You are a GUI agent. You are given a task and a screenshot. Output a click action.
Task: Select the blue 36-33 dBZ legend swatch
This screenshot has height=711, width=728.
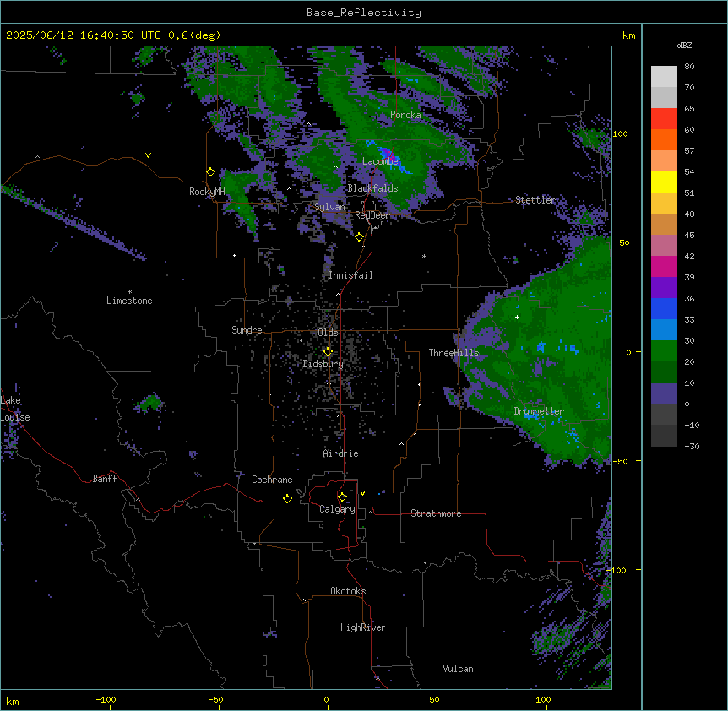[x=664, y=309]
